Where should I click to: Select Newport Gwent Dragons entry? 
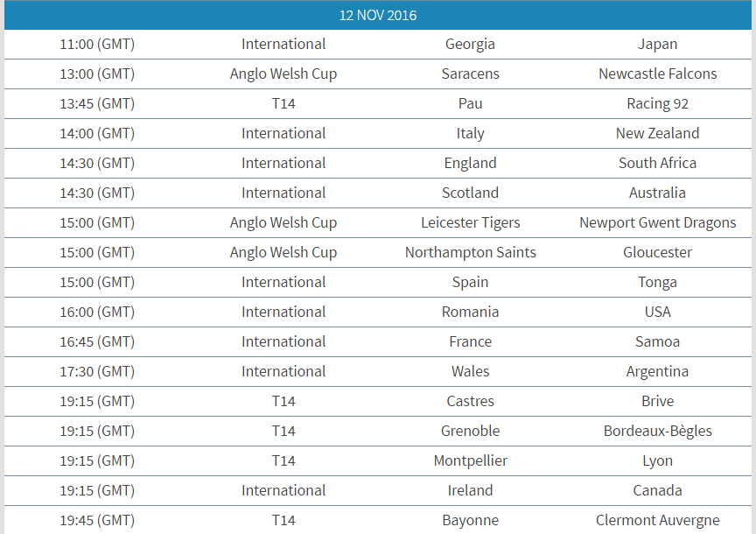[657, 223]
